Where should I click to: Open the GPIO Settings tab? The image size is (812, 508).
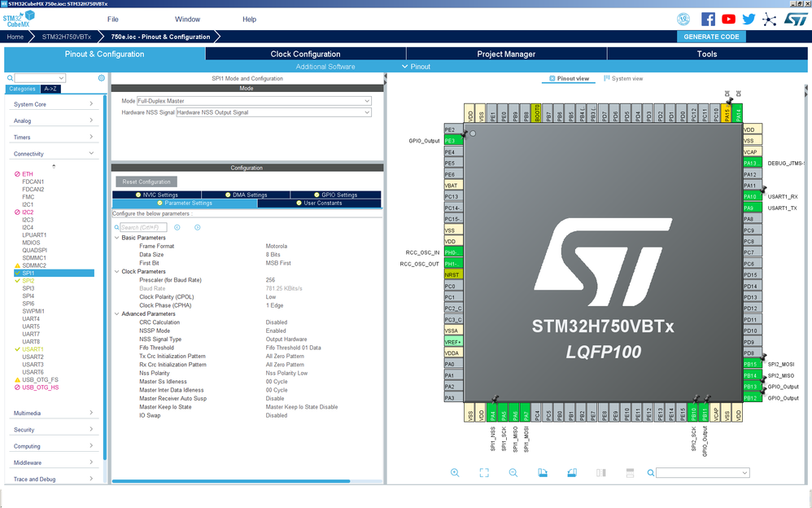335,195
